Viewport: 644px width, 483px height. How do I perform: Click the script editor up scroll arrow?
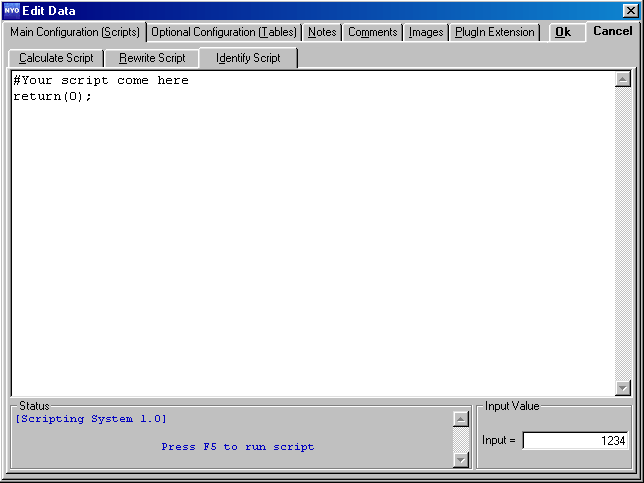pyautogui.click(x=623, y=79)
